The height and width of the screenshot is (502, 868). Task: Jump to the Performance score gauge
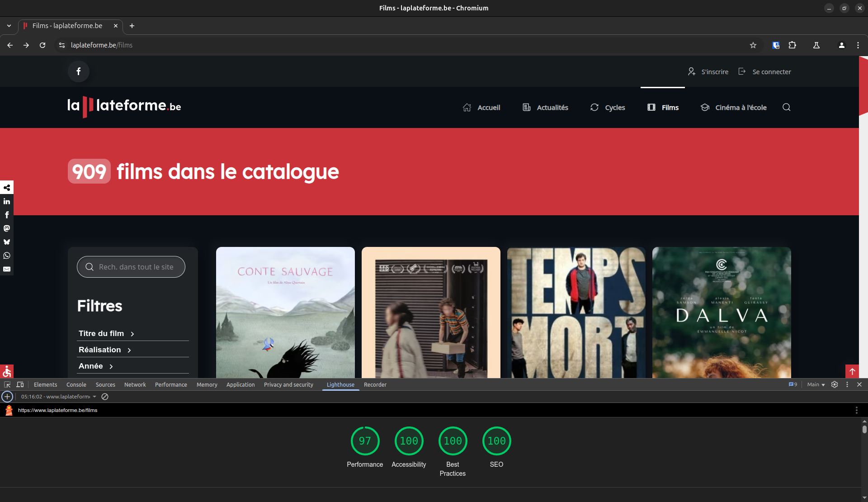tap(365, 441)
